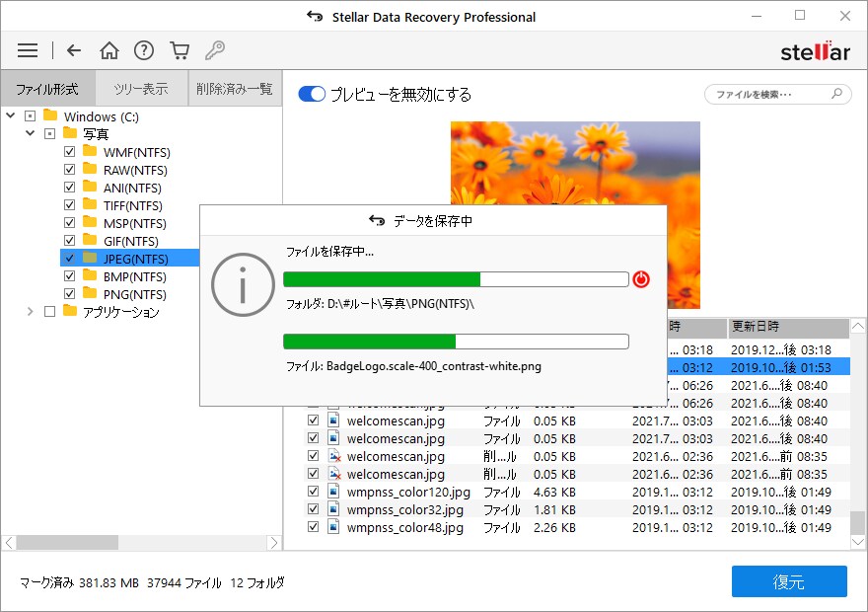This screenshot has height=612, width=868.
Task: Go to the home screen icon
Action: coord(109,50)
